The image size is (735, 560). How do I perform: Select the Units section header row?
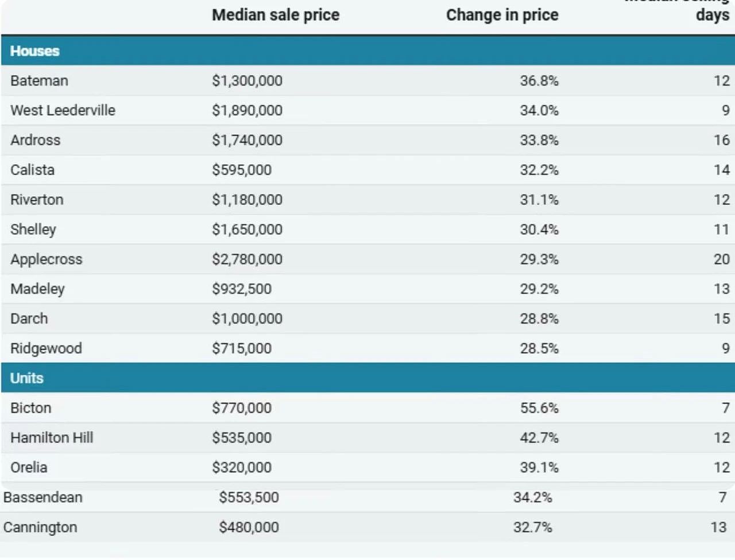click(367, 378)
